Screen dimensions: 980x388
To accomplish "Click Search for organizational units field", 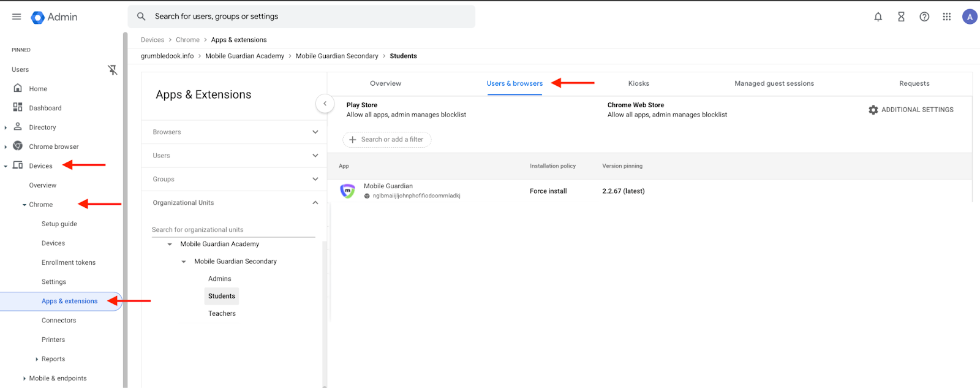I will (233, 230).
